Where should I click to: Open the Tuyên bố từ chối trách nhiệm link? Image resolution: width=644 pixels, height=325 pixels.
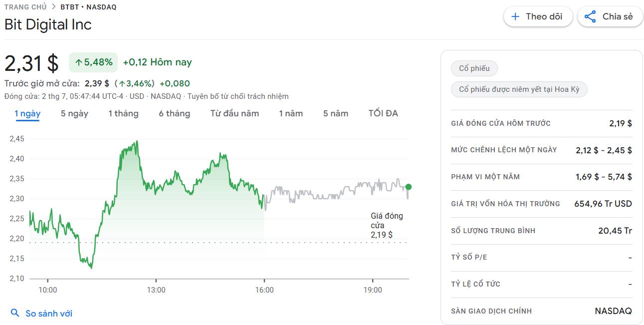pyautogui.click(x=238, y=96)
